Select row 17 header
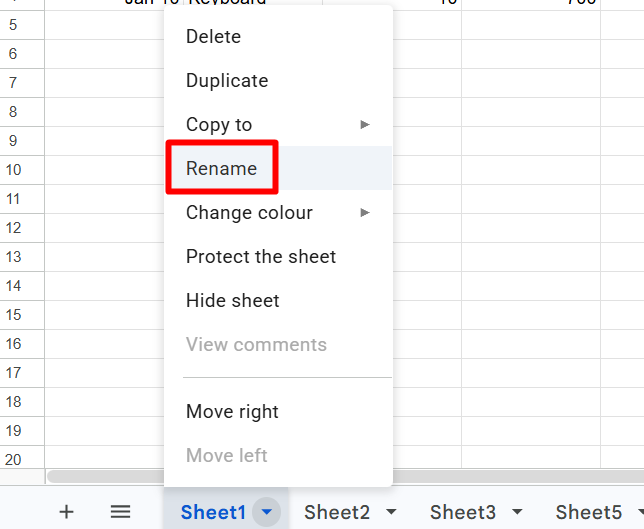The height and width of the screenshot is (529, 644). click(x=22, y=373)
